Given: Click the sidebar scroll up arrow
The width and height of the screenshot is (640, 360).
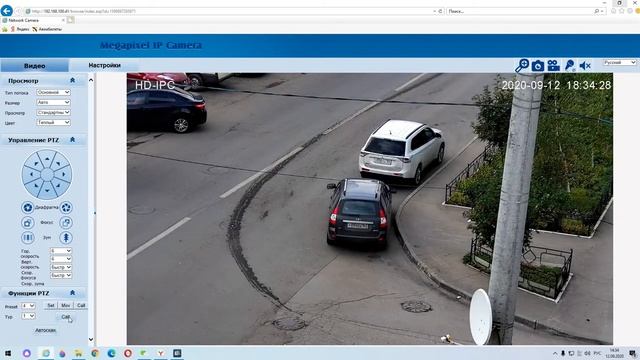Looking at the screenshot, I should point(91,80).
